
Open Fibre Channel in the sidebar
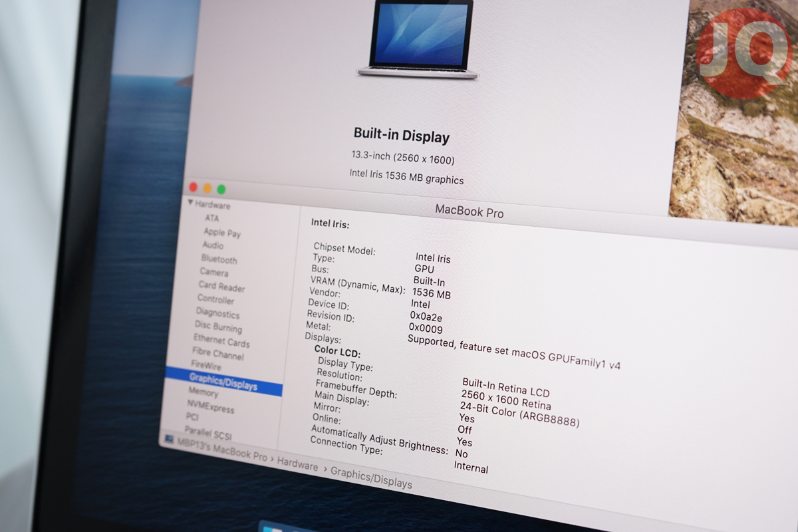pyautogui.click(x=218, y=354)
